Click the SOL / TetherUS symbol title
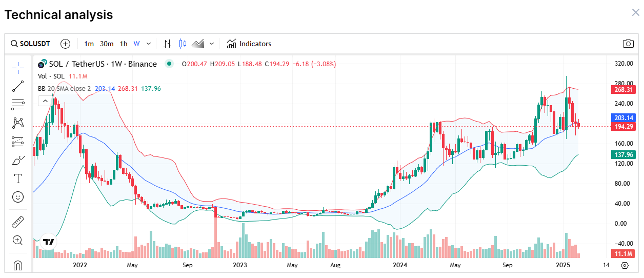Screen dimensions: 644x278 click(103, 64)
